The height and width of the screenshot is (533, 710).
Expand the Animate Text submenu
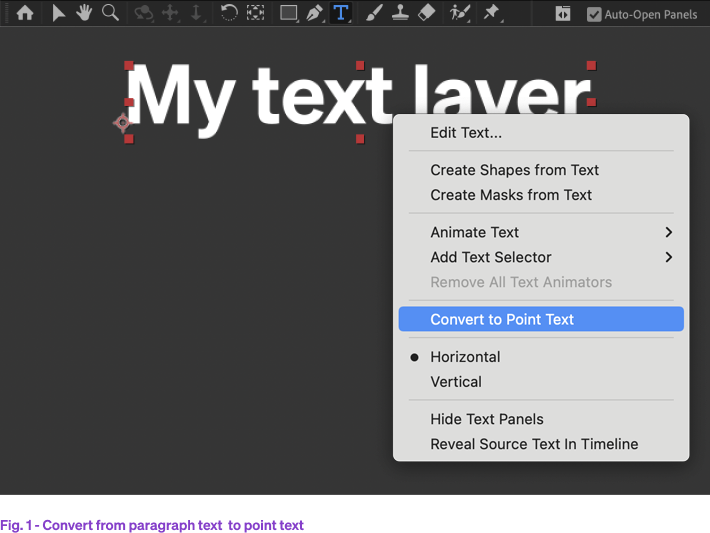point(541,232)
